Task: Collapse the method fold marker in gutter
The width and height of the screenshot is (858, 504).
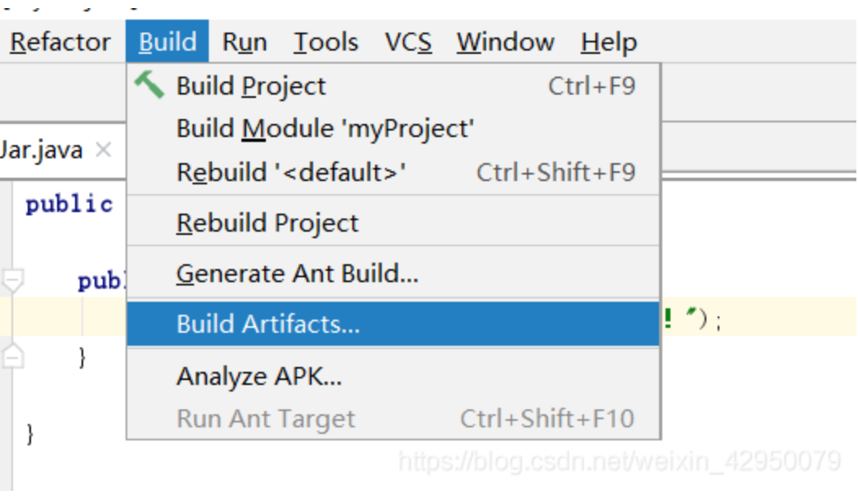Action: 13,281
